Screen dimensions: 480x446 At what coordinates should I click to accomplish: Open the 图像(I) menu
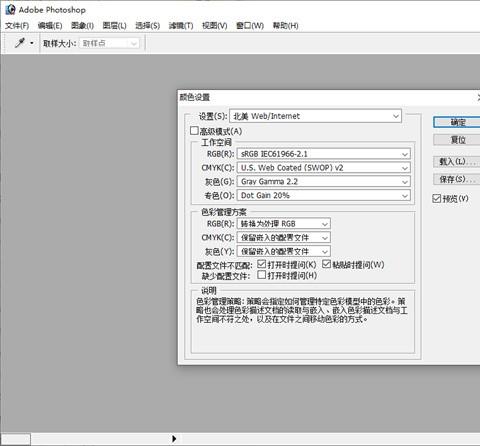[82, 26]
